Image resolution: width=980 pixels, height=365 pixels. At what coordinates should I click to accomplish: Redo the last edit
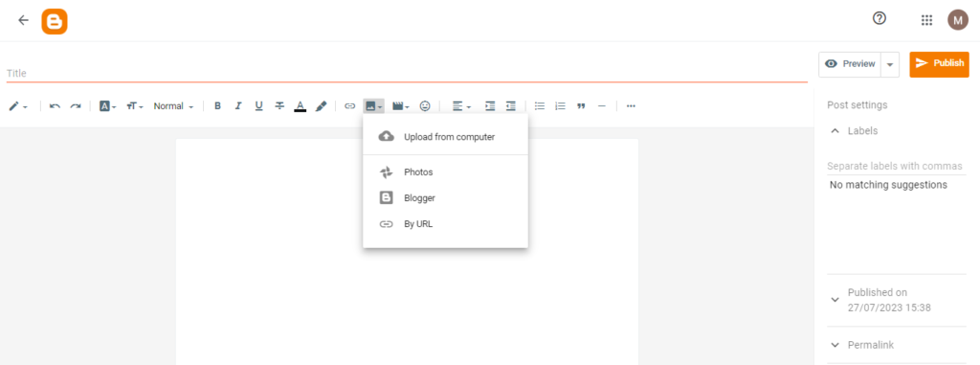[76, 106]
